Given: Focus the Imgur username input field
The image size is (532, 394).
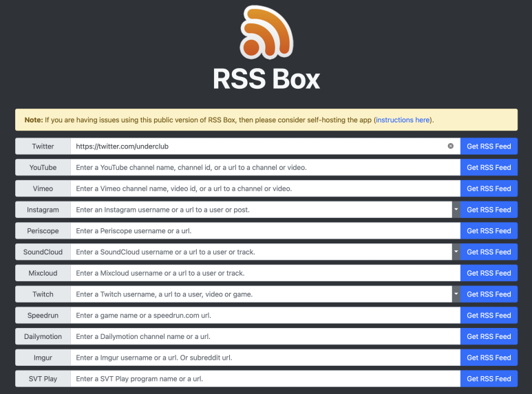Looking at the screenshot, I should [x=266, y=358].
